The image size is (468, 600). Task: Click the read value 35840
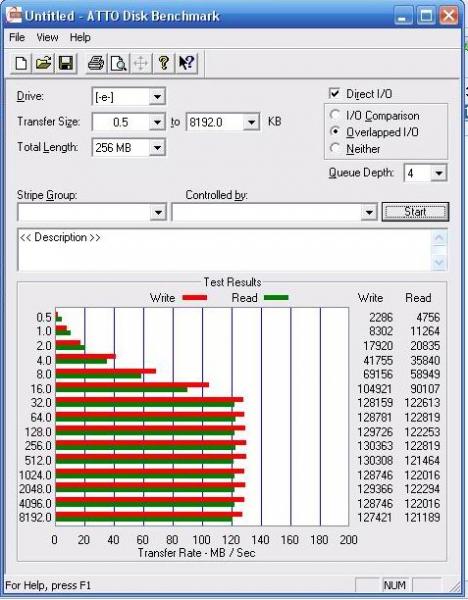coord(425,360)
